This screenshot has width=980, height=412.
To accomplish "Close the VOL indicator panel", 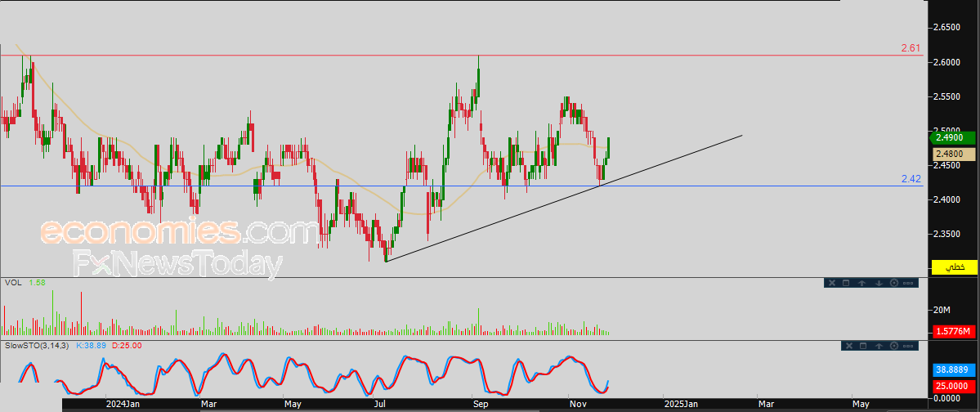I will (x=832, y=283).
